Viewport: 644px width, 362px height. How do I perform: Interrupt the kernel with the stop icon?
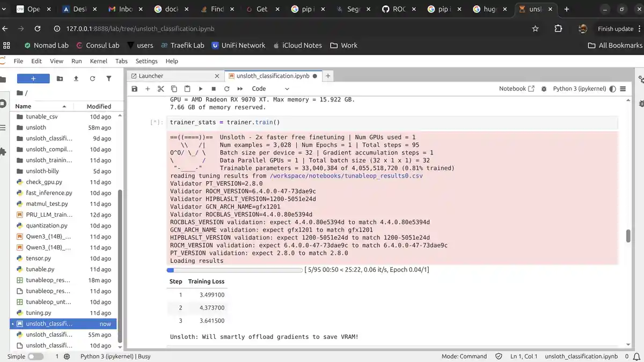coord(214,88)
